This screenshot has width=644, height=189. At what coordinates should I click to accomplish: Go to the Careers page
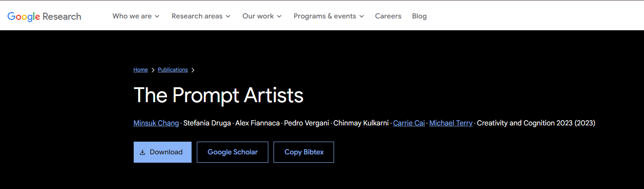[388, 16]
